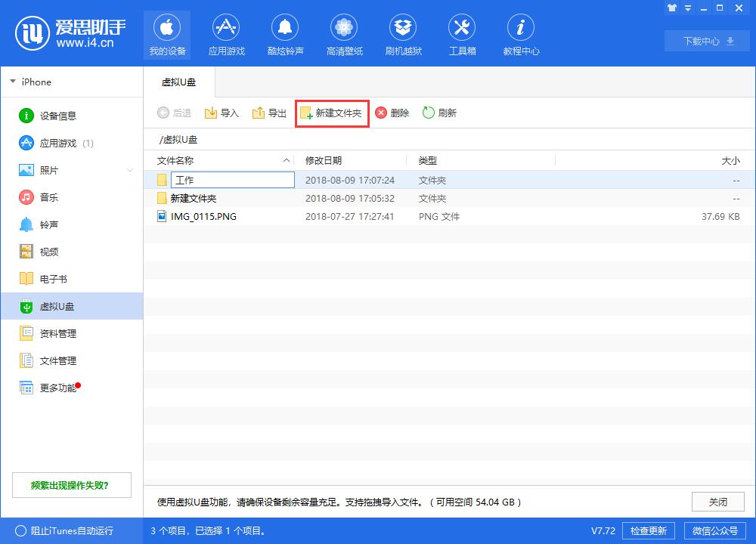Click inside the 工作 folder rename field
This screenshot has height=544, width=756.
232,179
